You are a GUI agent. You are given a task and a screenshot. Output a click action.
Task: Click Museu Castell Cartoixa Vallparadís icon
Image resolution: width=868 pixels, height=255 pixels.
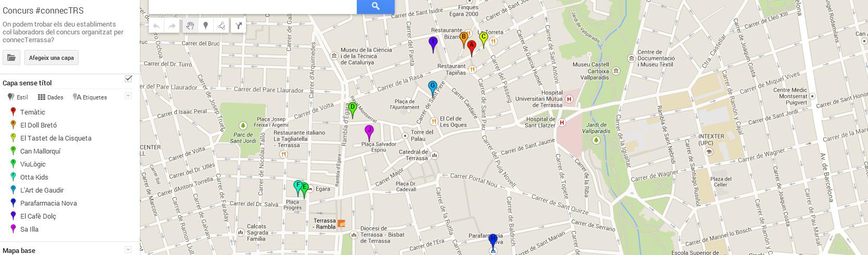point(616,71)
